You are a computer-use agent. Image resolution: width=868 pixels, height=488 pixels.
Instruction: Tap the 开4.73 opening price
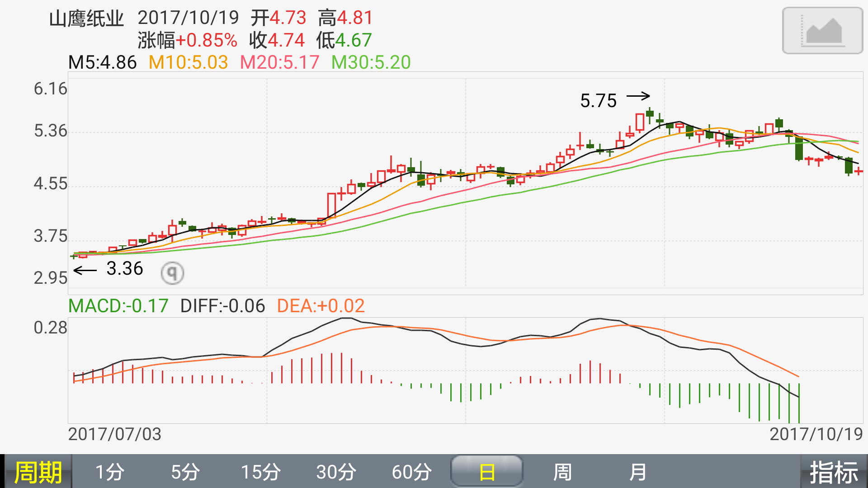[x=278, y=18]
